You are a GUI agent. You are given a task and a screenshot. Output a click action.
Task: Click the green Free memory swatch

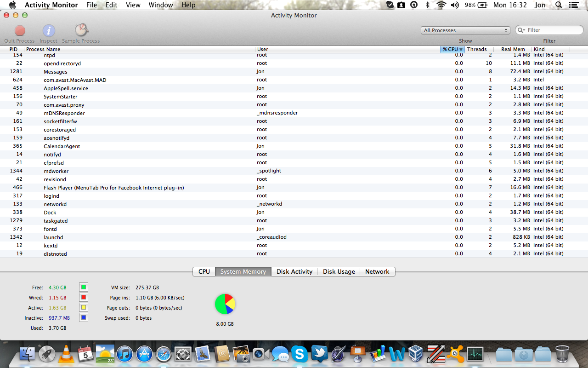[x=84, y=287]
